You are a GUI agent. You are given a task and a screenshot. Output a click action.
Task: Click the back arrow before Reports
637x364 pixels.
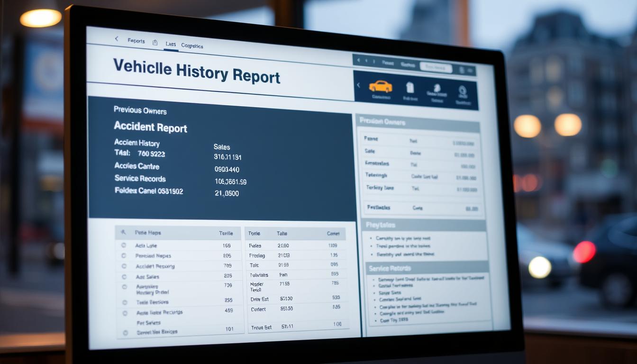tap(117, 39)
